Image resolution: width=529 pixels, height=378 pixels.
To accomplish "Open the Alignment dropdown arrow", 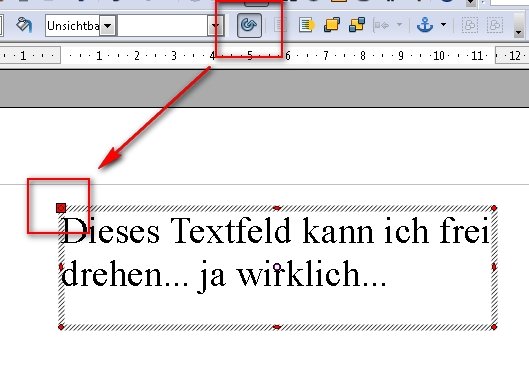I will click(x=399, y=25).
